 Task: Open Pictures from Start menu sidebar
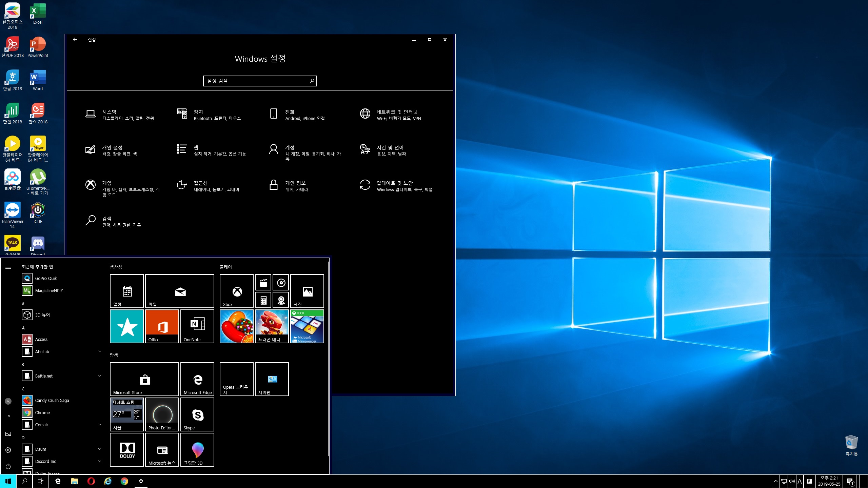coord(8,434)
